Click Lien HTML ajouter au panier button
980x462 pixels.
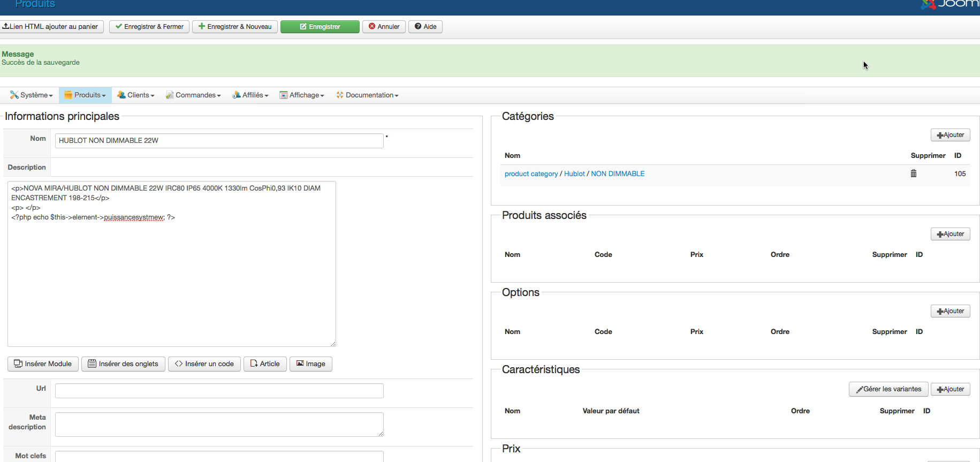coord(51,27)
